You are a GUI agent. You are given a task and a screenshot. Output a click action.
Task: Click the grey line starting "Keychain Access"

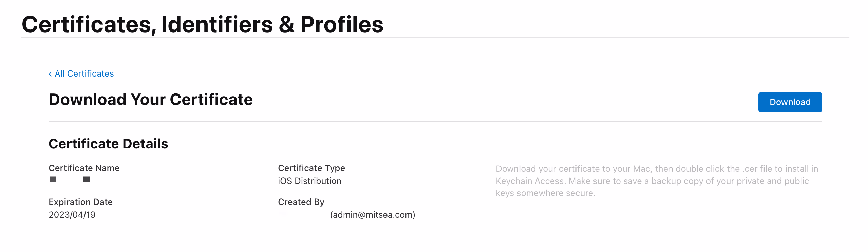(652, 181)
